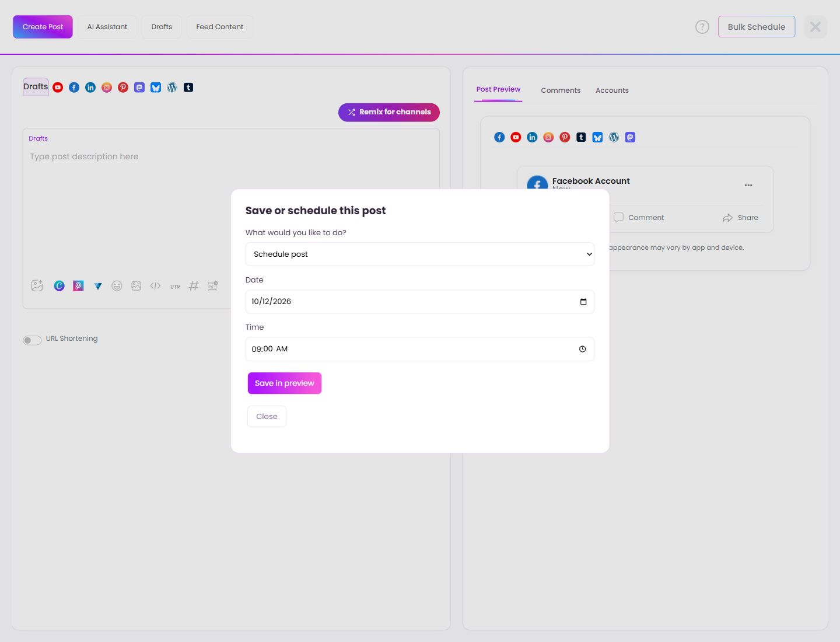Choose the Instagram icon in the Post Preview panel
Viewport: 840px width, 642px height.
pos(548,137)
